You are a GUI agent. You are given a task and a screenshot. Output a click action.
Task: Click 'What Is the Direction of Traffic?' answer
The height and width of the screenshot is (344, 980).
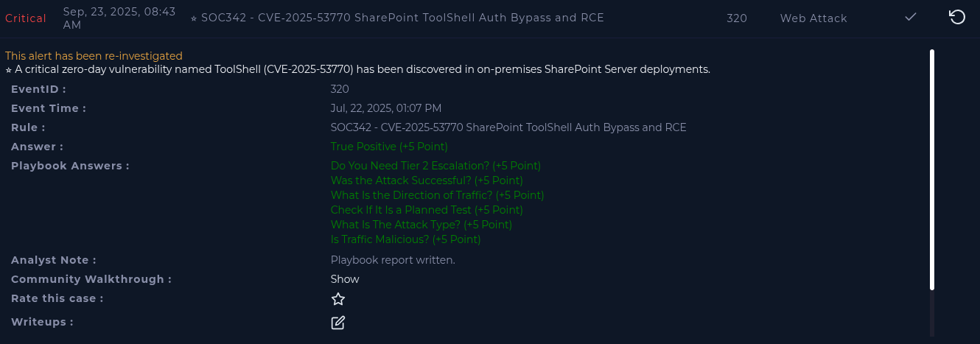click(437, 195)
